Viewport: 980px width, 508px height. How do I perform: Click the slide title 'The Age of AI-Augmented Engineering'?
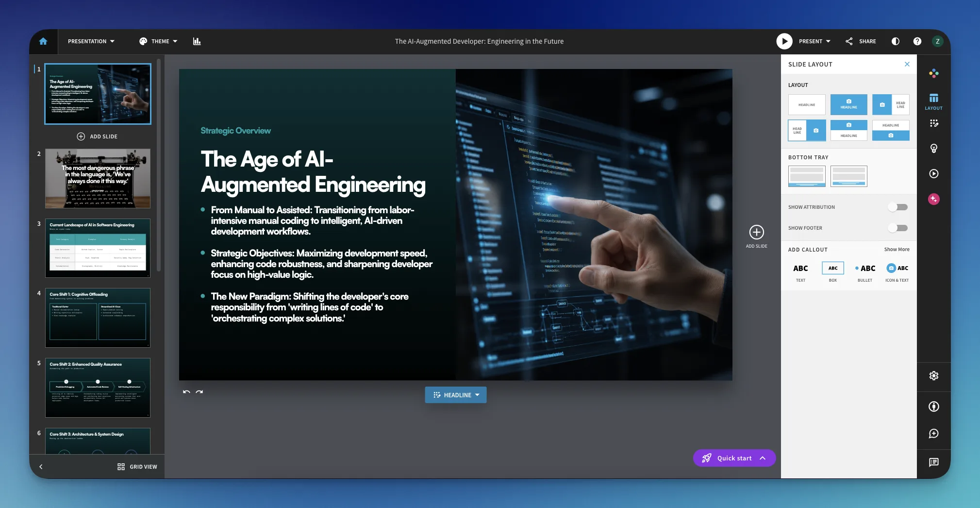click(x=313, y=172)
